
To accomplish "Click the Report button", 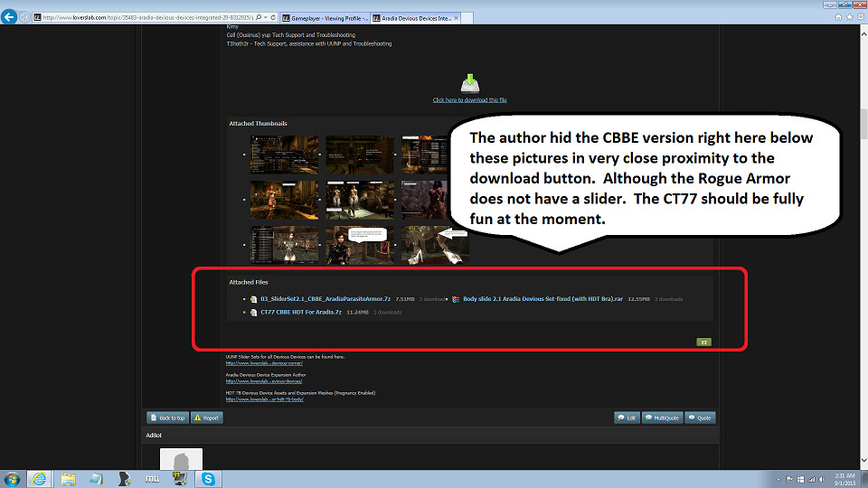I will (x=206, y=418).
